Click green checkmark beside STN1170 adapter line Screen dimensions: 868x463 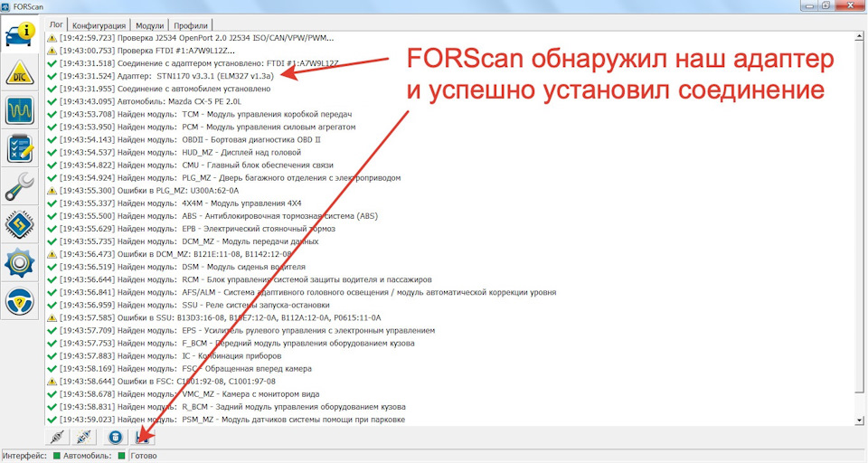52,76
